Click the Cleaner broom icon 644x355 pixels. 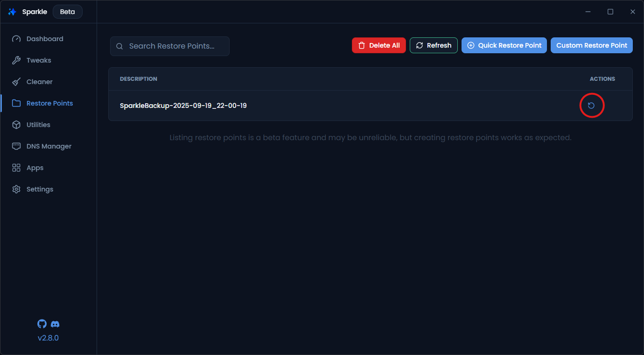(16, 82)
